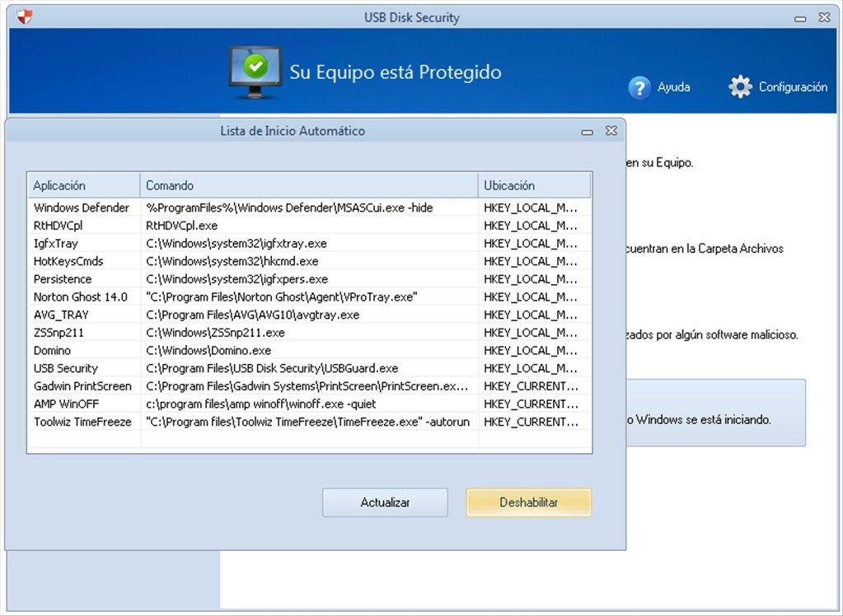Select the Windows Defender row
This screenshot has width=843, height=616.
[310, 208]
